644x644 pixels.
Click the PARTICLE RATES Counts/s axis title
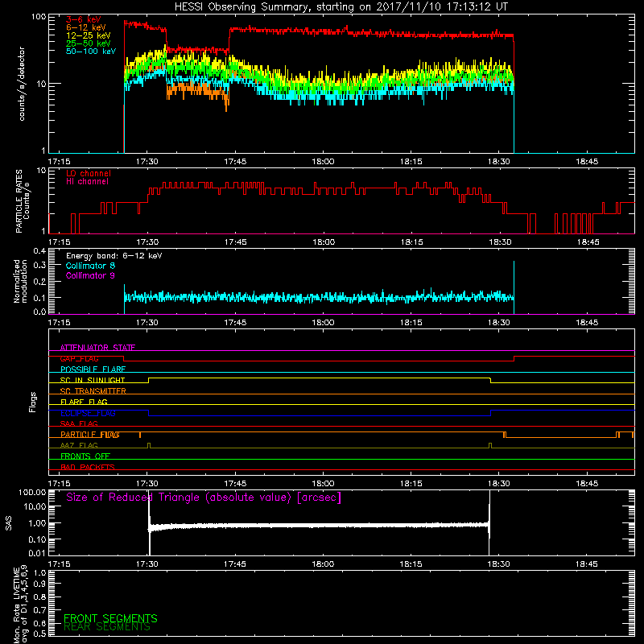coord(23,200)
